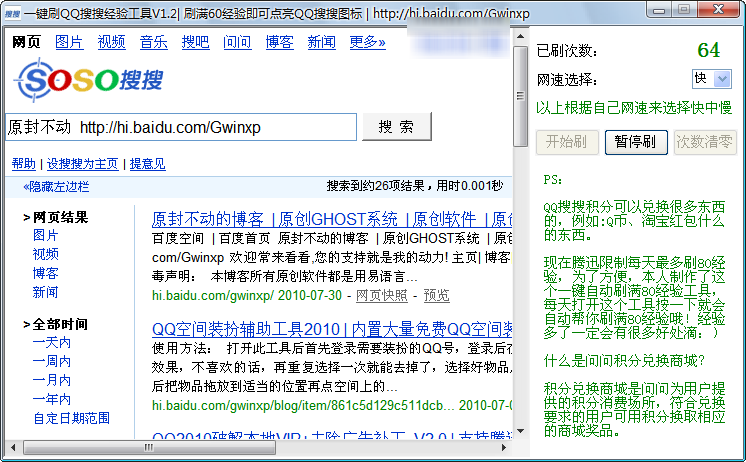Choose 图片 in left sidebar
The height and width of the screenshot is (462, 746).
[x=45, y=235]
